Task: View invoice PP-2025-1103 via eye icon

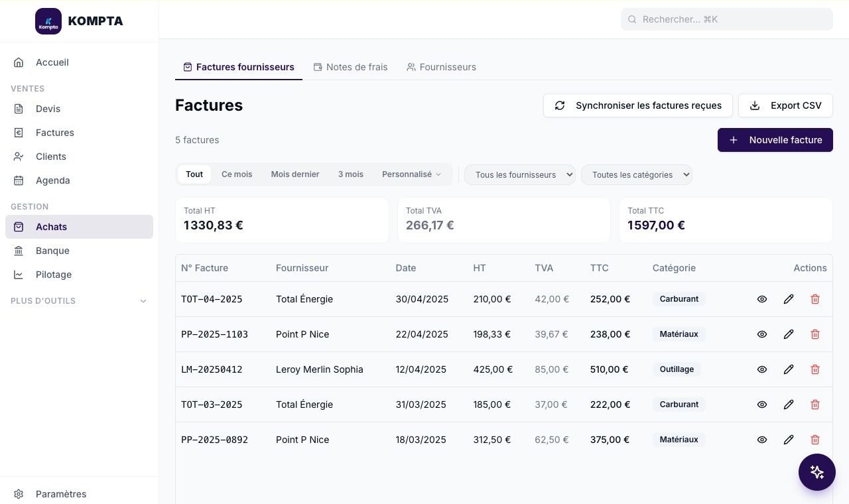Action: tap(762, 334)
